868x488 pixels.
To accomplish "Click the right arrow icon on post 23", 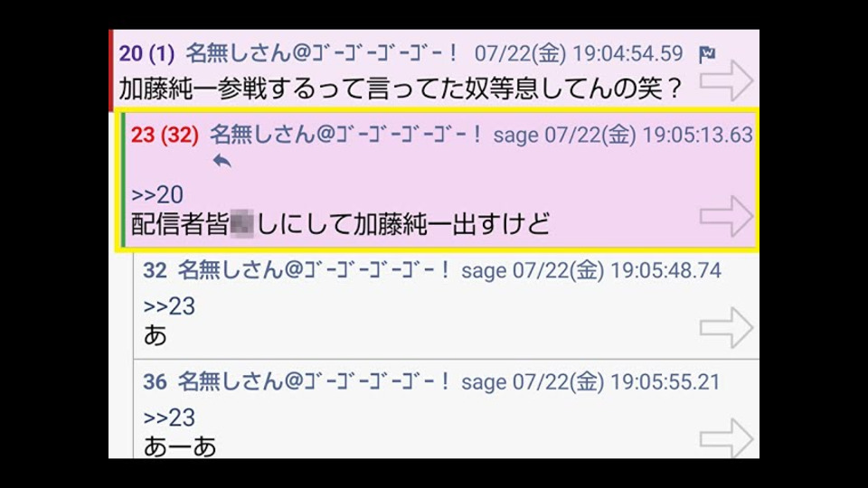I will (726, 216).
